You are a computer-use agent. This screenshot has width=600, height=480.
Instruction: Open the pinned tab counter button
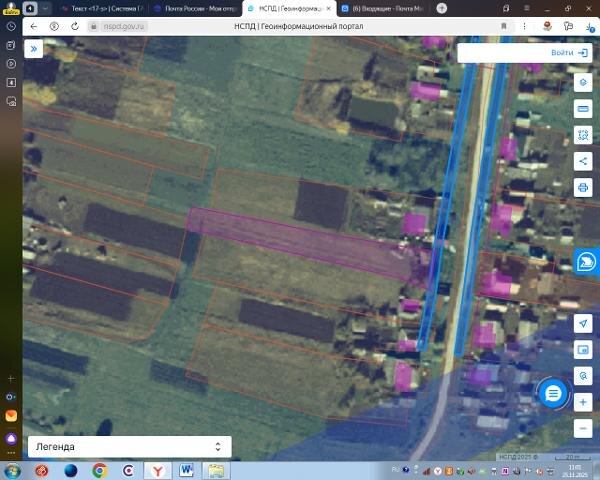tap(30, 8)
